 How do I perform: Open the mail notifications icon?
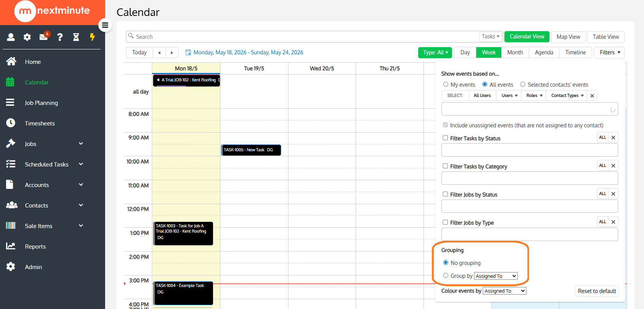(x=44, y=37)
